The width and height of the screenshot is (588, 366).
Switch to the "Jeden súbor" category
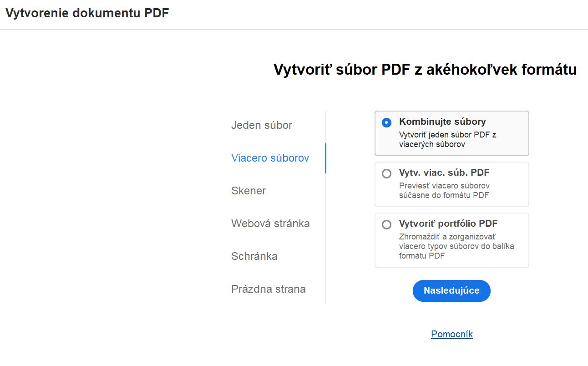[262, 125]
